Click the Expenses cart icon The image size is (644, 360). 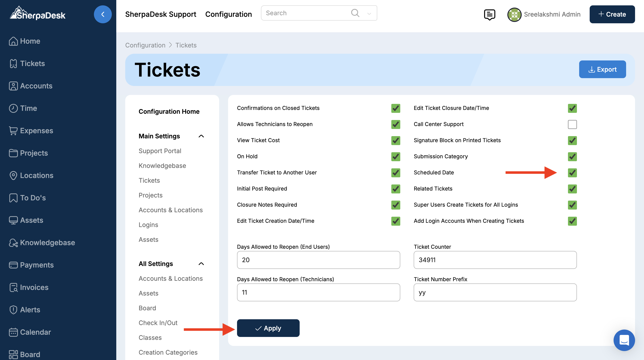click(13, 131)
